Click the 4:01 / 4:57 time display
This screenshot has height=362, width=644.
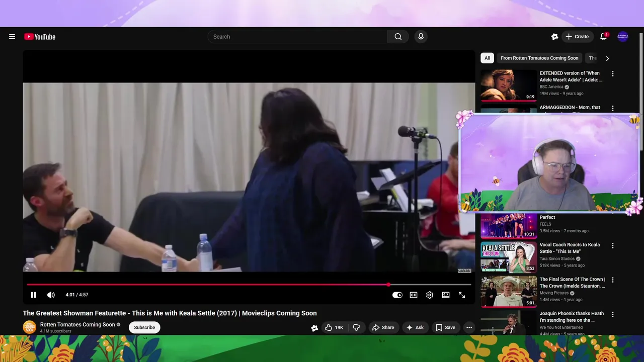[x=77, y=295]
